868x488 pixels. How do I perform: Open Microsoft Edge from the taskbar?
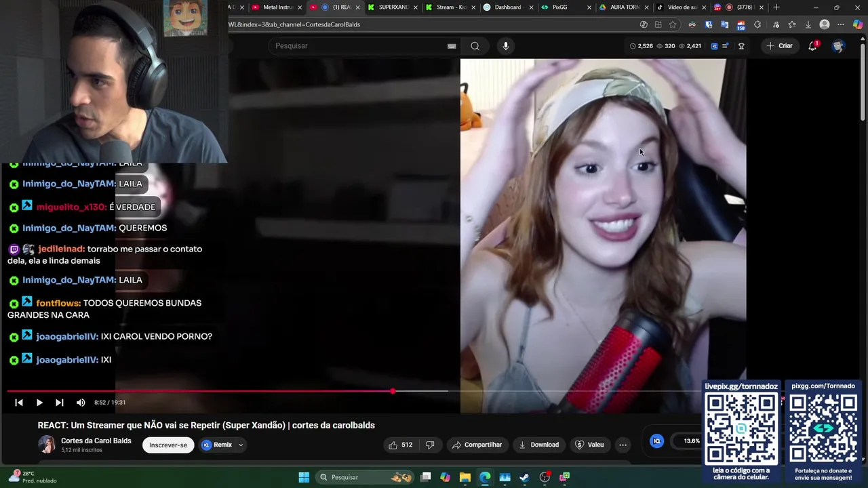coord(485,477)
